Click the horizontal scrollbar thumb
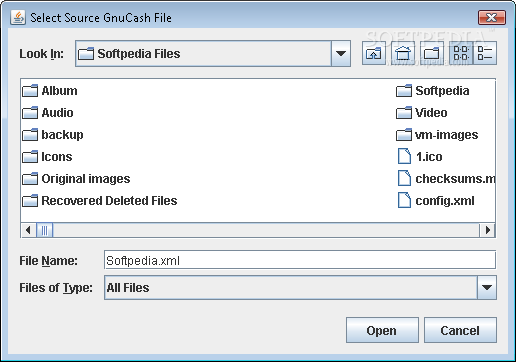Viewport: 516px width, 362px height. [x=44, y=230]
